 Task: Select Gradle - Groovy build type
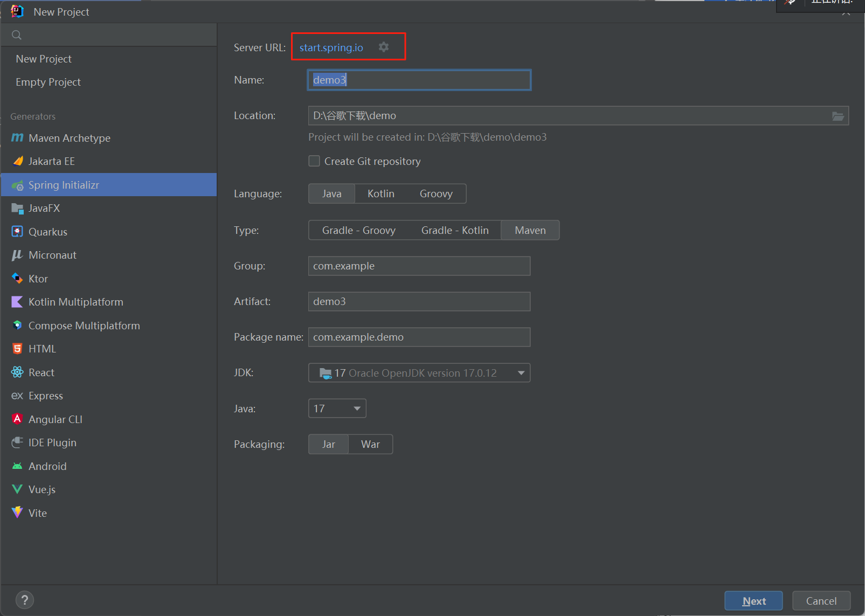[358, 230]
